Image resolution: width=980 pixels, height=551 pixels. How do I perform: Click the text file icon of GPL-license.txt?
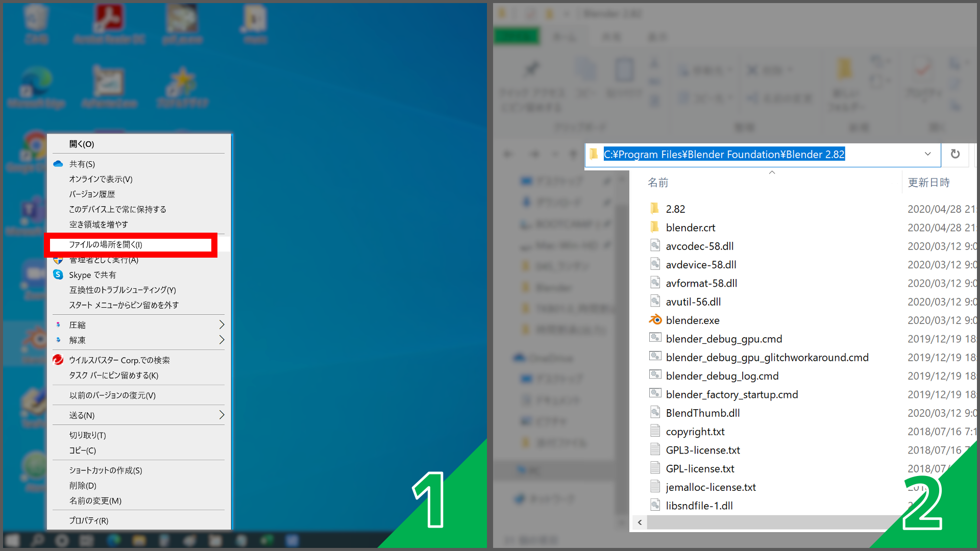tap(655, 468)
